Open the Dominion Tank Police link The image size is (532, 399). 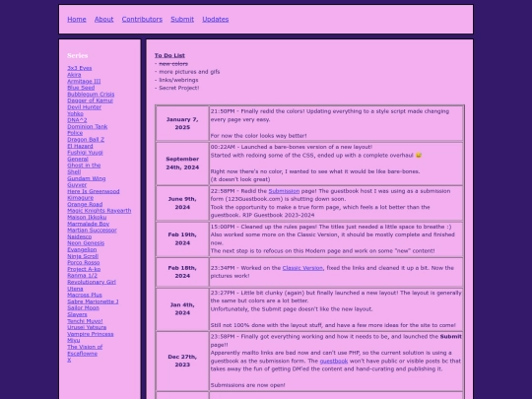pos(88,130)
